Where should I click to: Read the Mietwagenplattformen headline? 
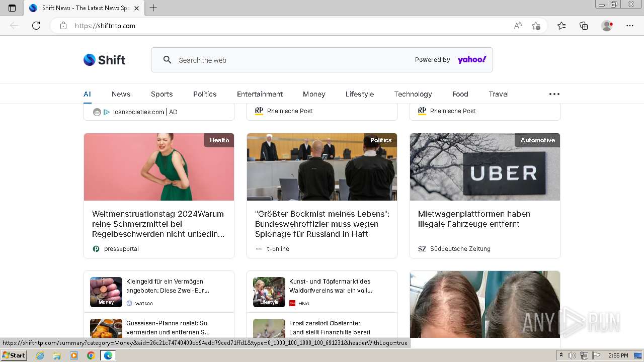coord(474,219)
